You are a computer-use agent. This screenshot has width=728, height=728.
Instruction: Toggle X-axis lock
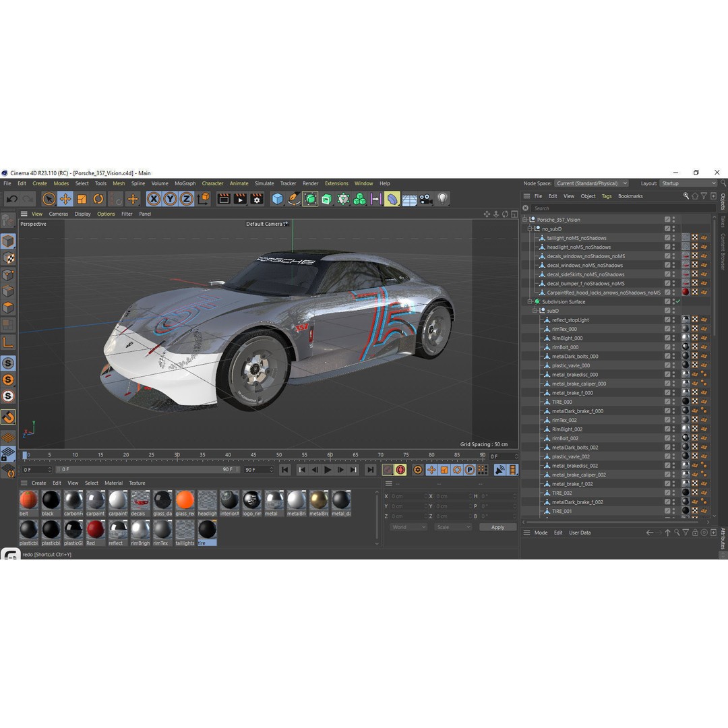pyautogui.click(x=154, y=199)
